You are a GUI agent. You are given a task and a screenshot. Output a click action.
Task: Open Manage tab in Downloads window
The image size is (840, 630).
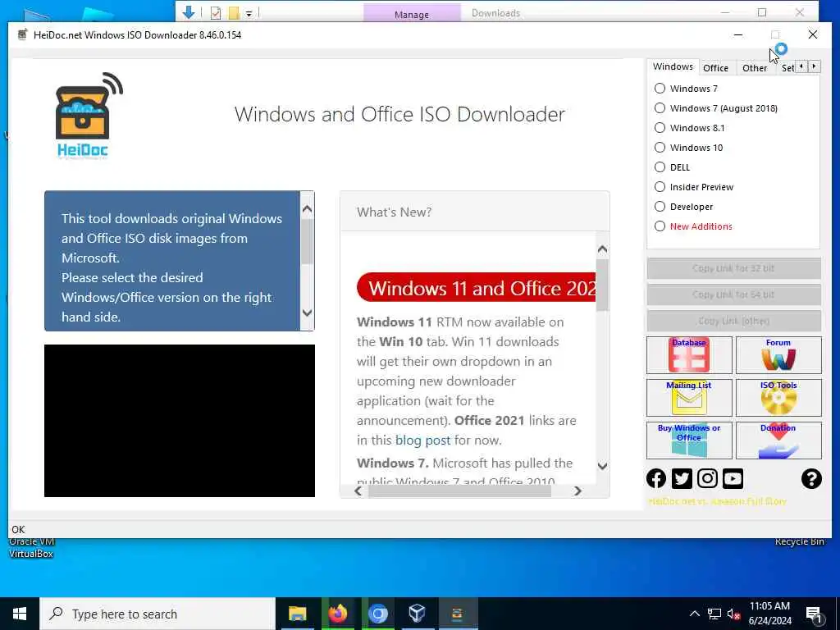[x=412, y=13]
